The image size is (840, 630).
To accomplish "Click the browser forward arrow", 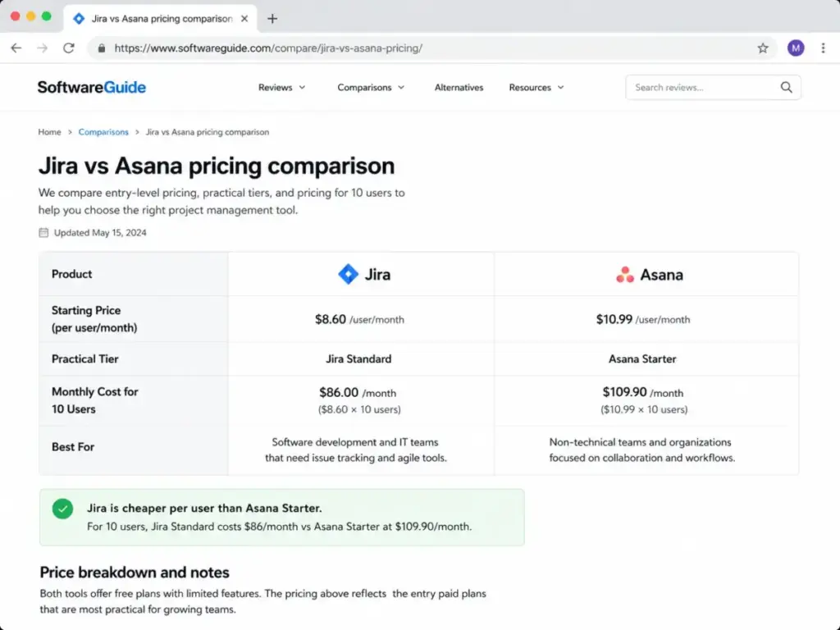I will click(x=43, y=48).
